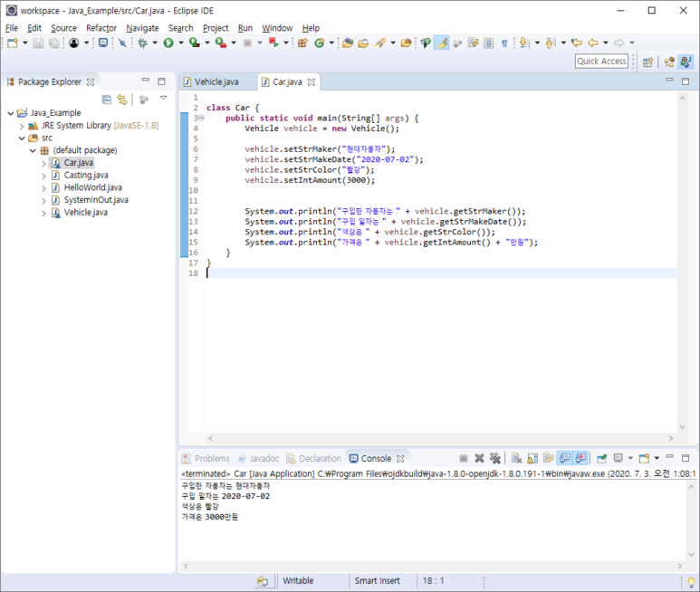Click Next Annotation down arrow icon
The image size is (700, 592).
[524, 43]
